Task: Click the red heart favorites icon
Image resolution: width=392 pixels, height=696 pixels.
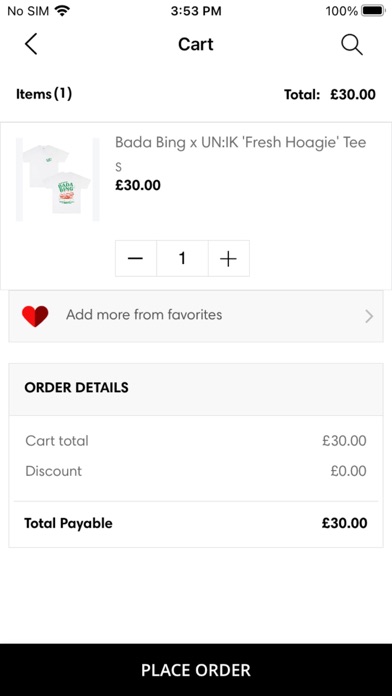Action: point(35,316)
